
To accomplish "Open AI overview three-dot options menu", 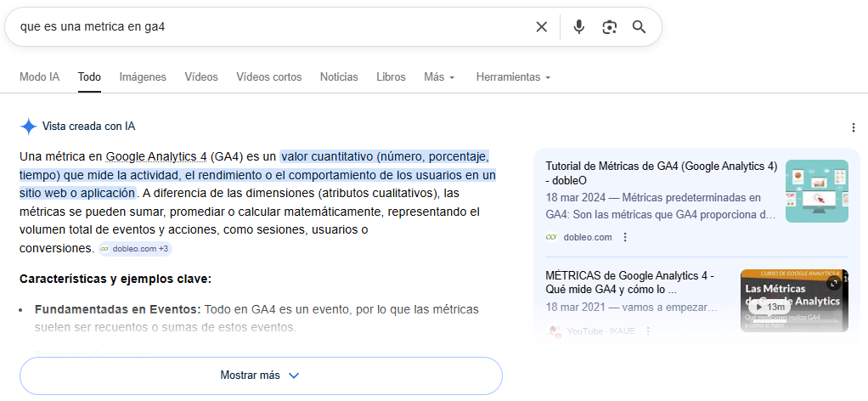I will (853, 128).
